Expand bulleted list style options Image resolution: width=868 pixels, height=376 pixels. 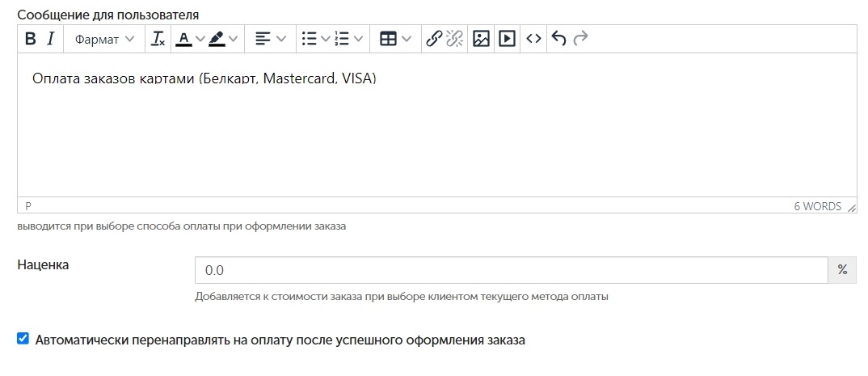pos(326,39)
